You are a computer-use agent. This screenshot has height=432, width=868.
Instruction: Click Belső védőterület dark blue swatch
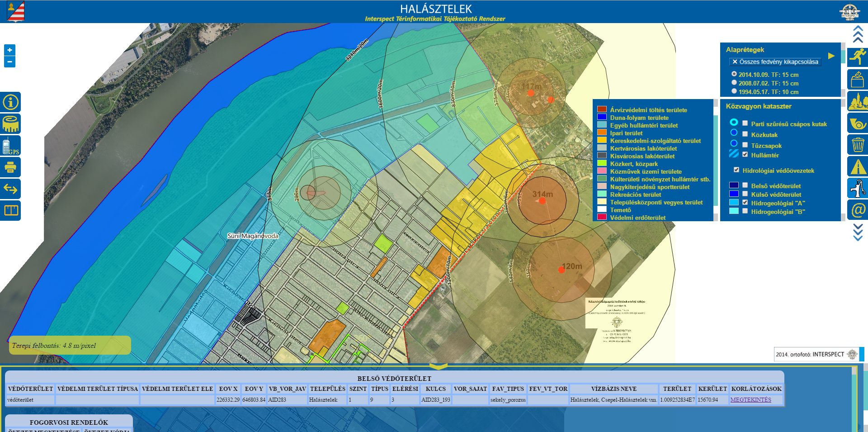click(x=734, y=185)
